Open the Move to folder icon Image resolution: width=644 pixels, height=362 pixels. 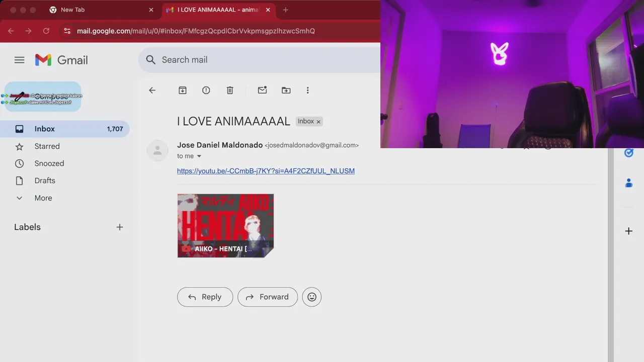286,90
